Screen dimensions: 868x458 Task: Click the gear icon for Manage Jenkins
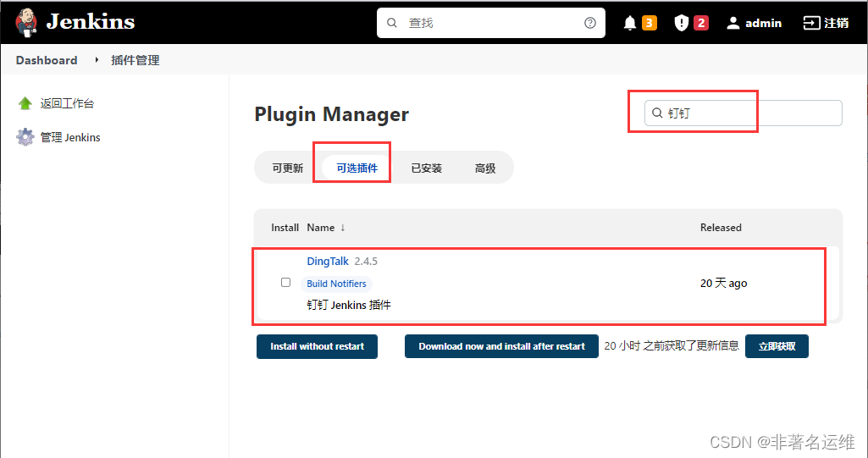(x=25, y=137)
